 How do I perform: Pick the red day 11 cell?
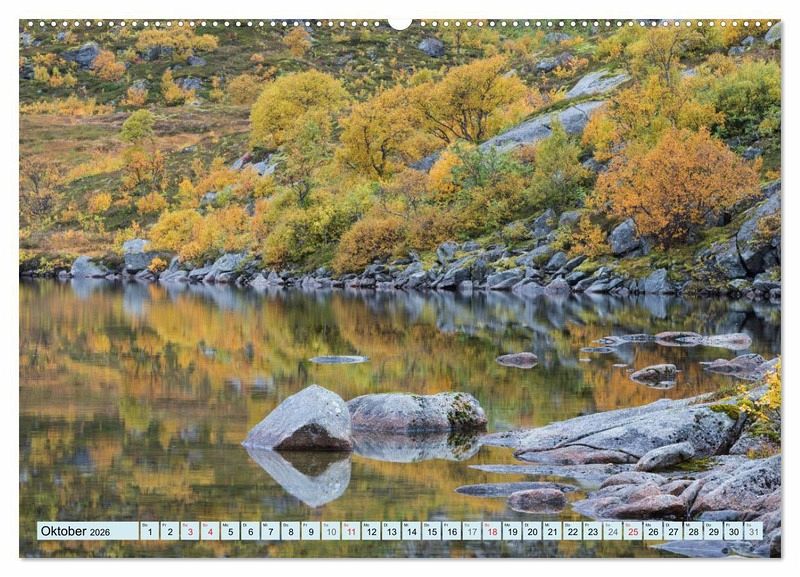351,531
